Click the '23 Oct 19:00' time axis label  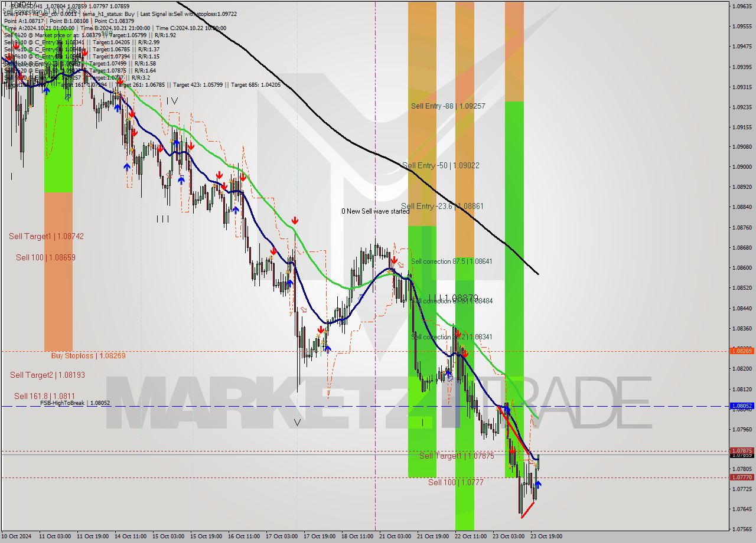tap(546, 537)
